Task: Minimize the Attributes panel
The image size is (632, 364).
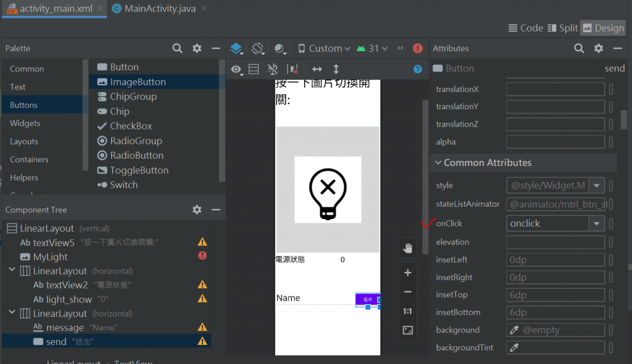Action: tap(618, 48)
